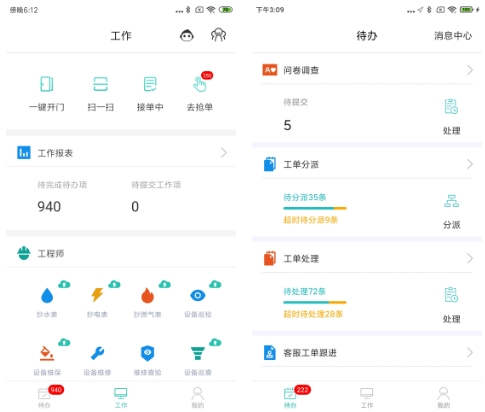Tap the 940 pending items count
The image size is (485, 412).
(x=49, y=207)
